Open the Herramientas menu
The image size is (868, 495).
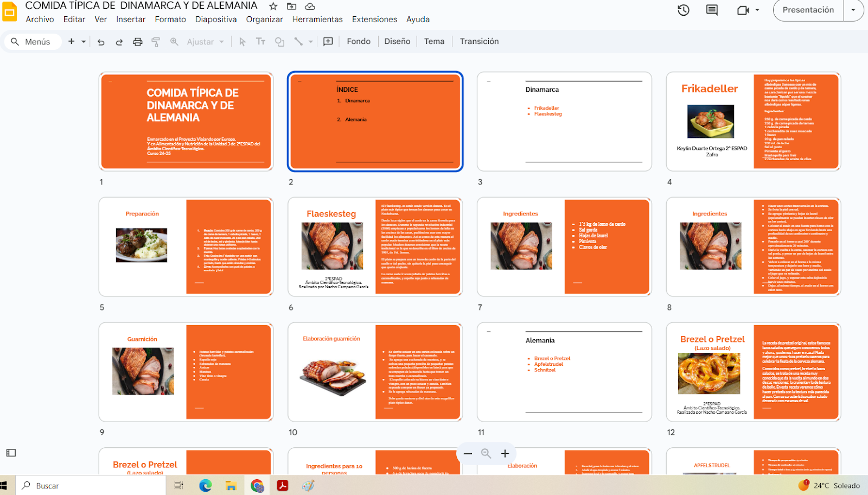(317, 19)
